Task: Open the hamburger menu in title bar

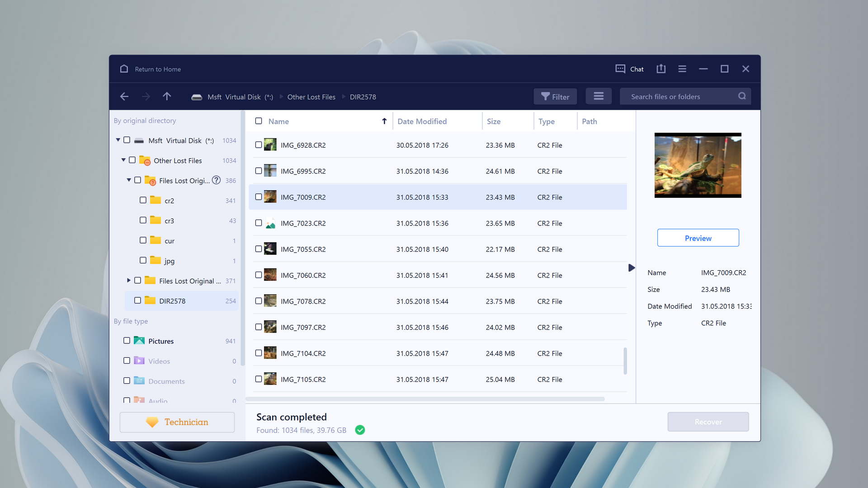Action: pos(682,69)
